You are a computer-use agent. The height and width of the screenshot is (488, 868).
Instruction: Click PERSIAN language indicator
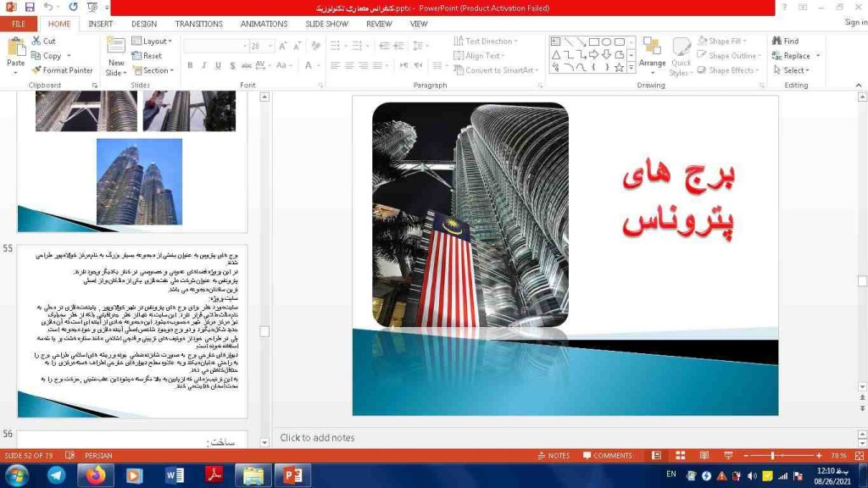[98, 455]
